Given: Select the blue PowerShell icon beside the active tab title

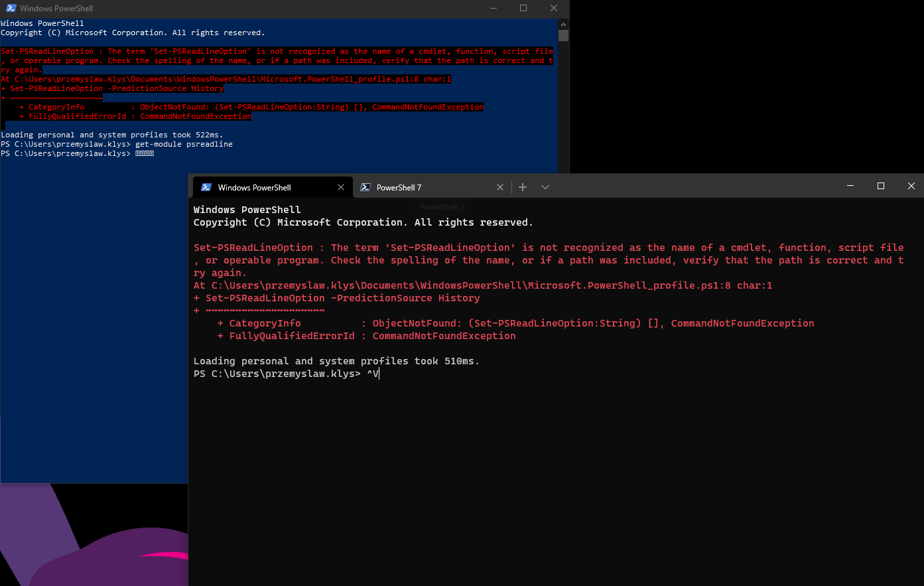Looking at the screenshot, I should tap(205, 187).
